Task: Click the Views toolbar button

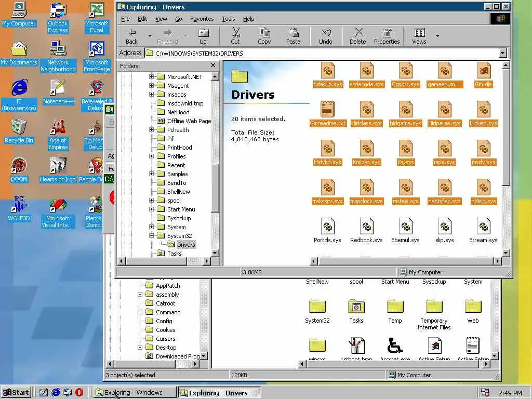Action: [419, 36]
